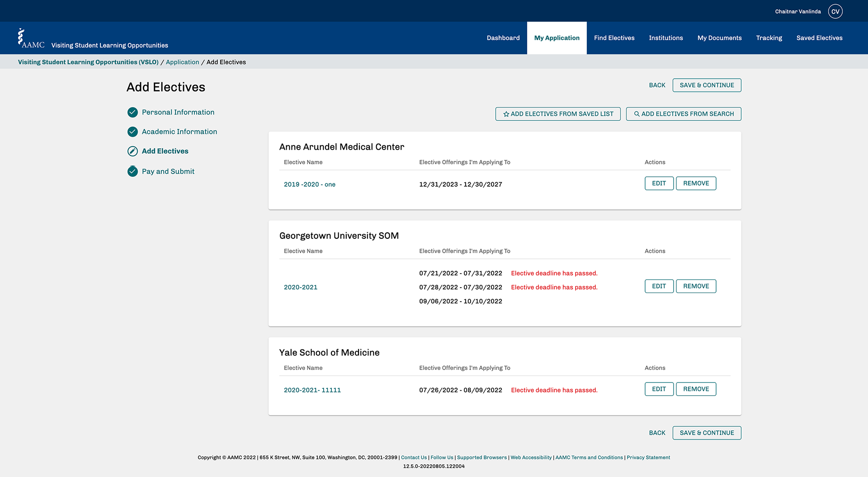Edit the Georgetown University SOM elective

(659, 286)
